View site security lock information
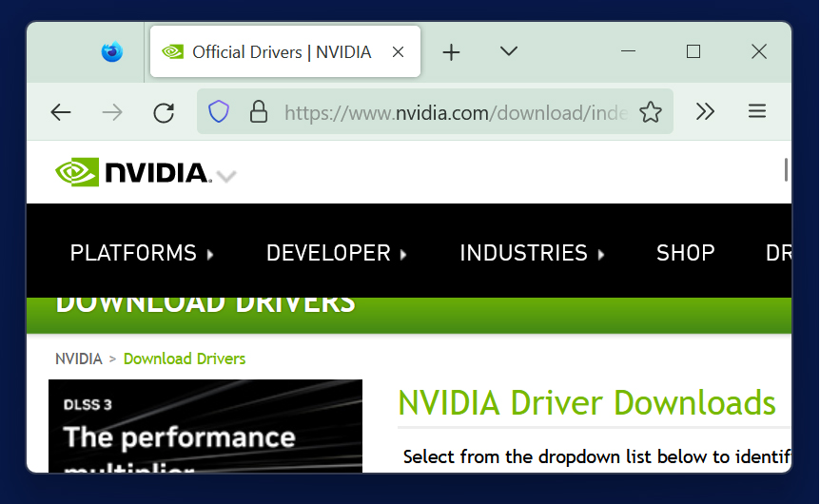820x504 pixels. [259, 111]
